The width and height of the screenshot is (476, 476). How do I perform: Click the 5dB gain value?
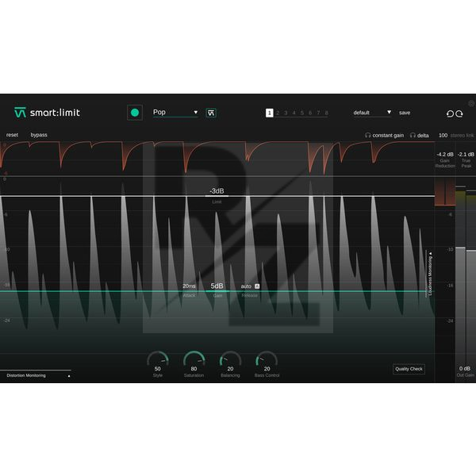click(x=217, y=286)
